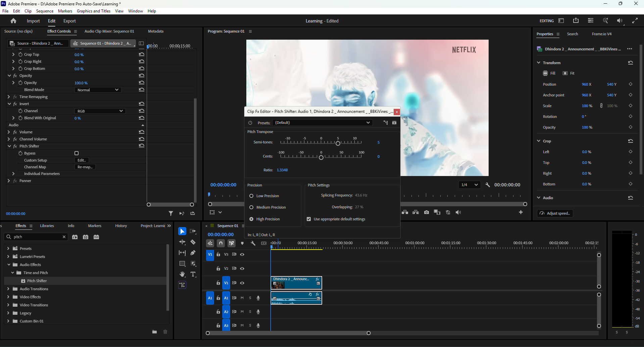The width and height of the screenshot is (644, 347).
Task: Click the Semi-tones slider handle
Action: (338, 143)
